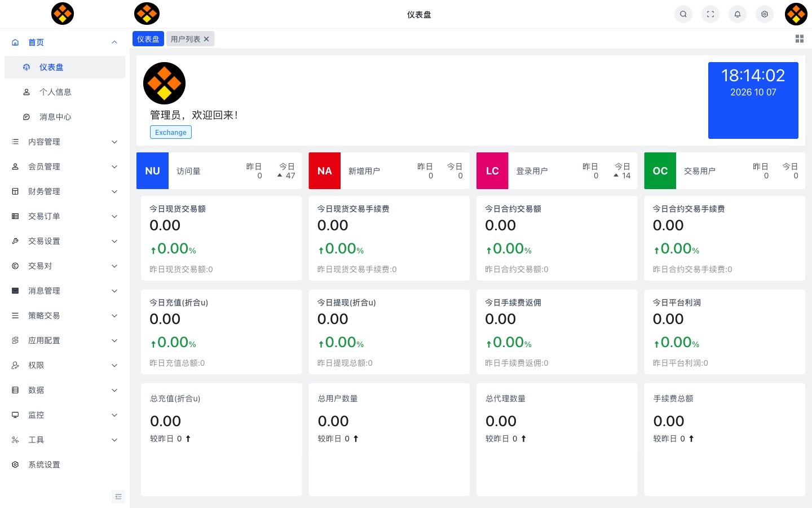Switch to the 仪表盘 tab

tap(148, 39)
